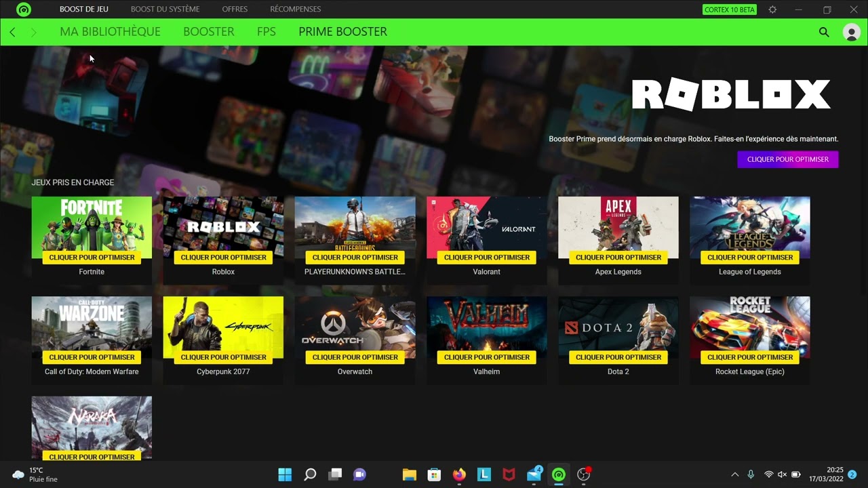Select the Prime Booster menu item
Viewport: 868px width, 488px height.
tap(343, 32)
